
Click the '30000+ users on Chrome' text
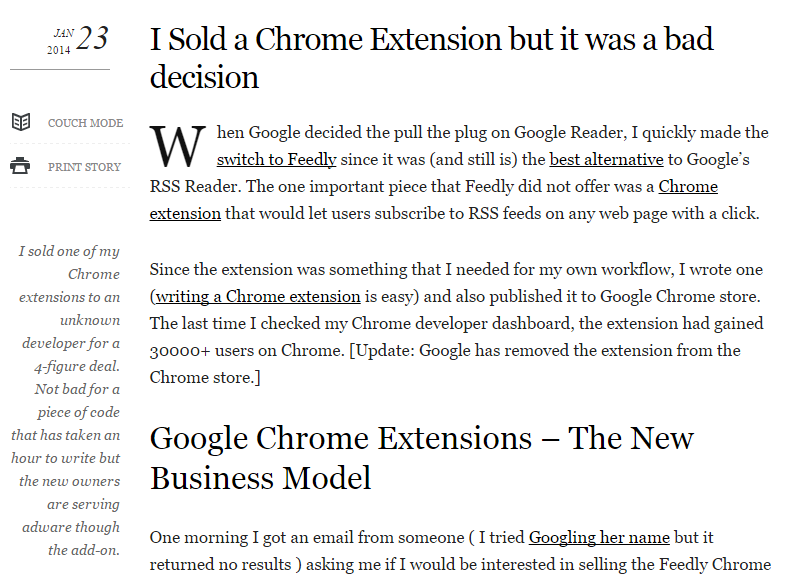[237, 351]
